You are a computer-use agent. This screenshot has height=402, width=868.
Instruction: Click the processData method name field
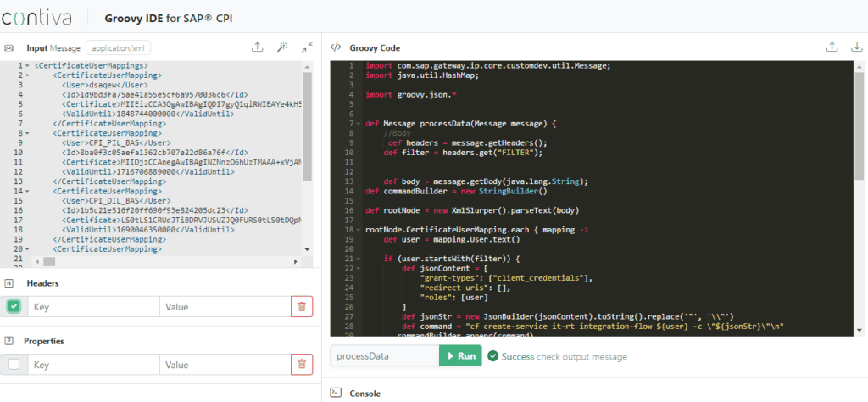[x=385, y=355]
